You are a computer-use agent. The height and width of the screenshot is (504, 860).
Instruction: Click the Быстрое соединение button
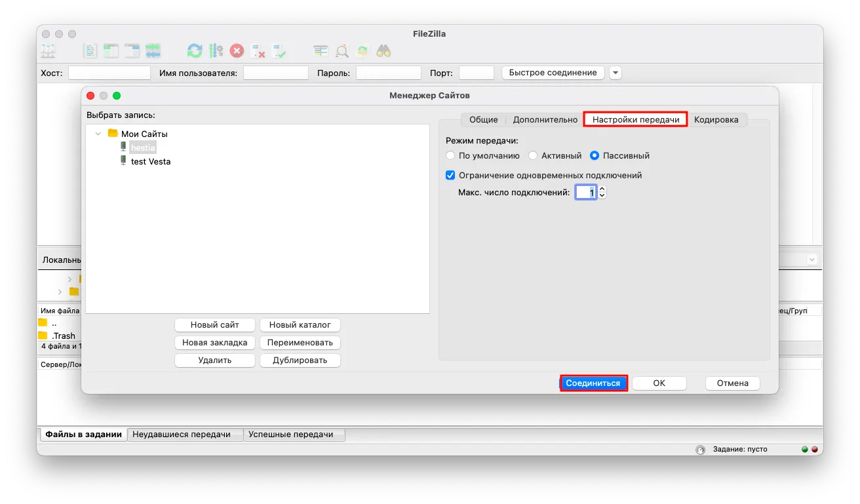[553, 73]
